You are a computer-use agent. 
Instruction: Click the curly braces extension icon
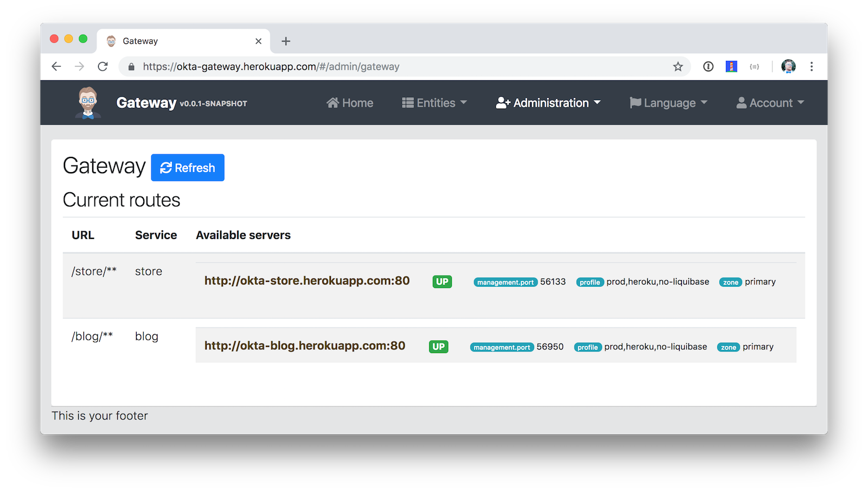(754, 67)
